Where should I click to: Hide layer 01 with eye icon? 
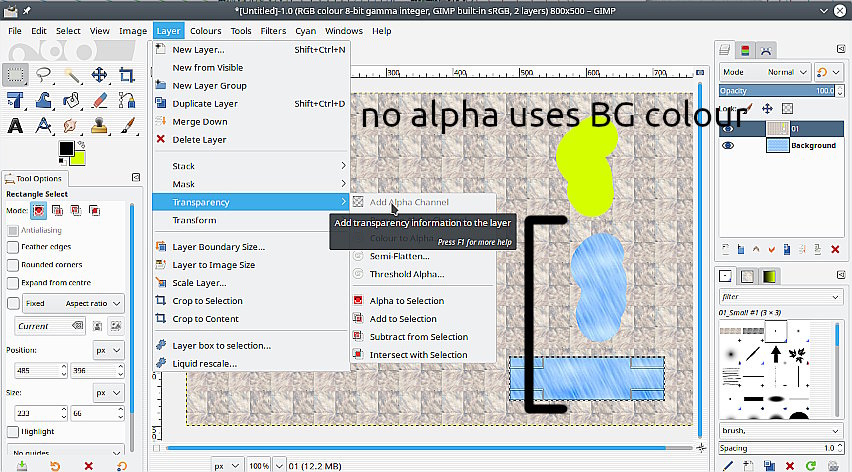click(x=728, y=129)
